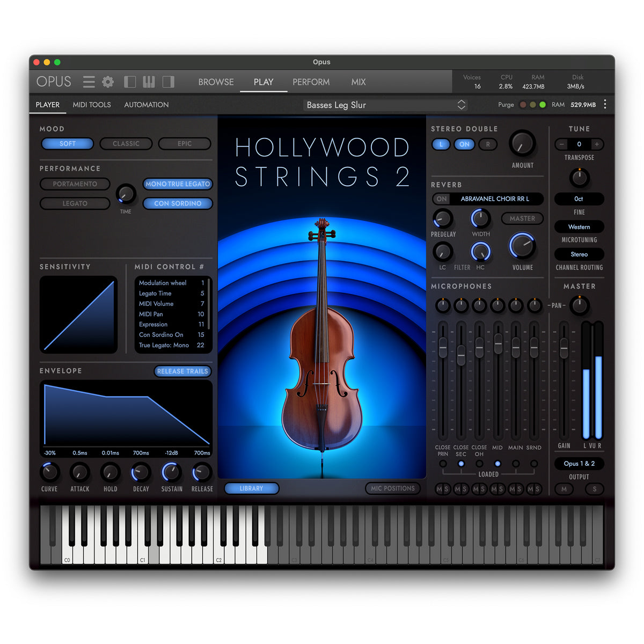Switch to the MIX tab
The height and width of the screenshot is (644, 644).
pos(358,82)
